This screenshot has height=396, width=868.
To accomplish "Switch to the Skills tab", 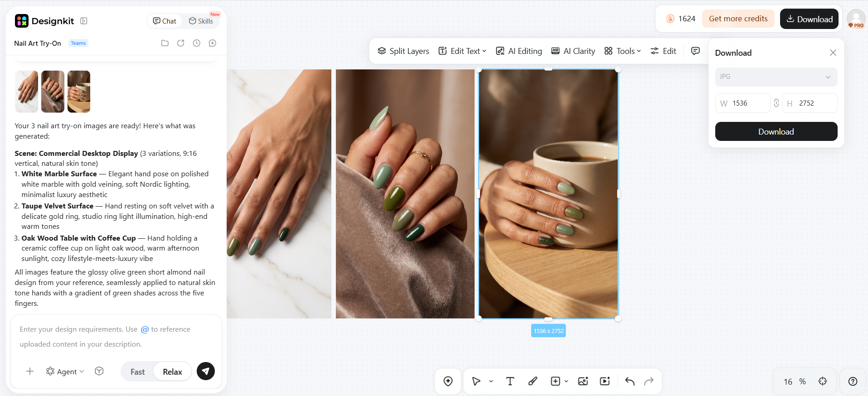I will click(201, 21).
